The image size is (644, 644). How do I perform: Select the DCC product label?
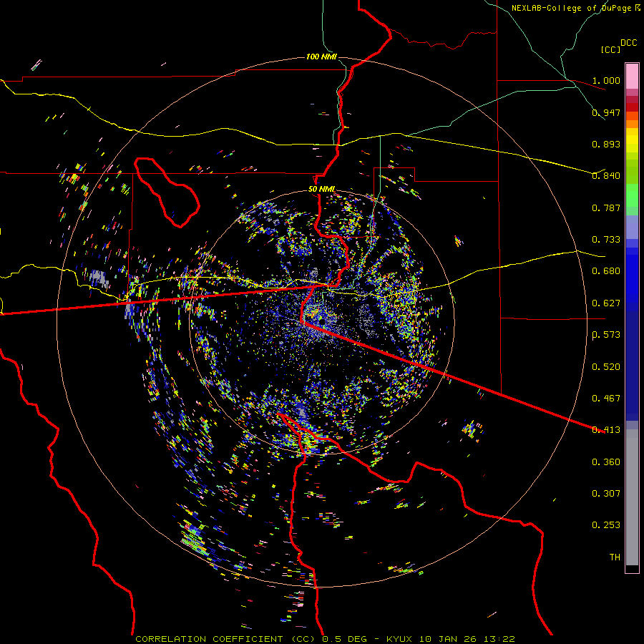629,43
